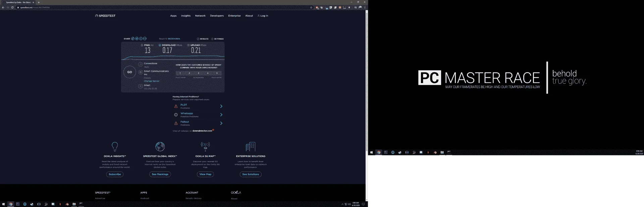Open more share options icon
This screenshot has height=207, width=644.
tap(145, 39)
